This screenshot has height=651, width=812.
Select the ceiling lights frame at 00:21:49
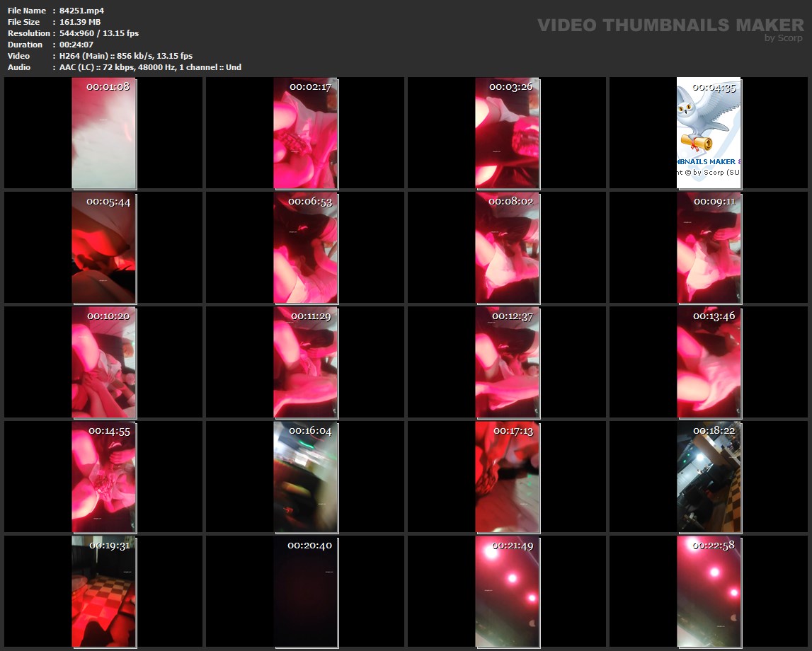tap(507, 592)
